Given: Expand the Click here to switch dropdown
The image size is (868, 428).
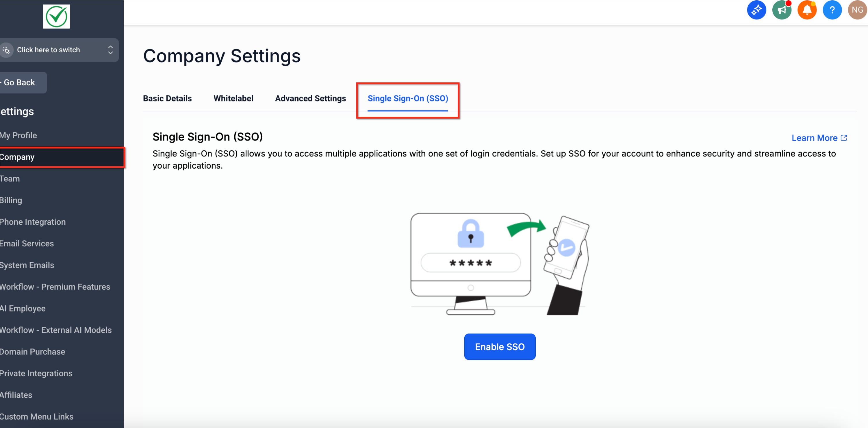Looking at the screenshot, I should [49, 50].
